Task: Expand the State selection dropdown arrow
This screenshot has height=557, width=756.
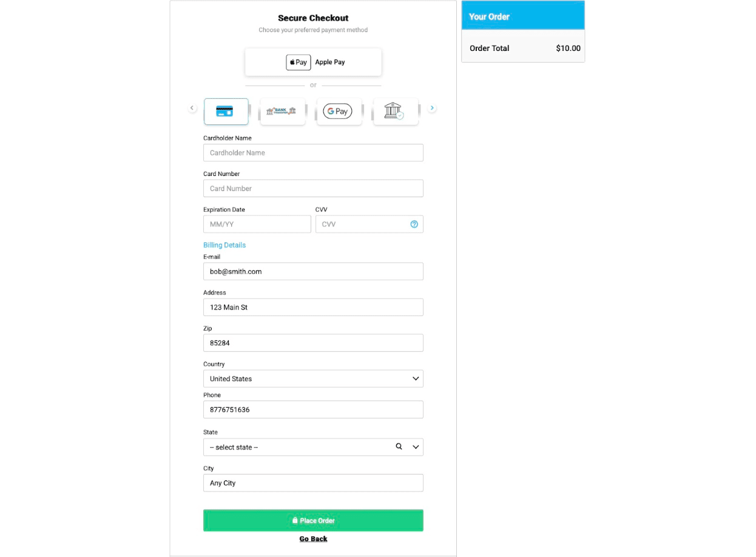Action: 416,447
